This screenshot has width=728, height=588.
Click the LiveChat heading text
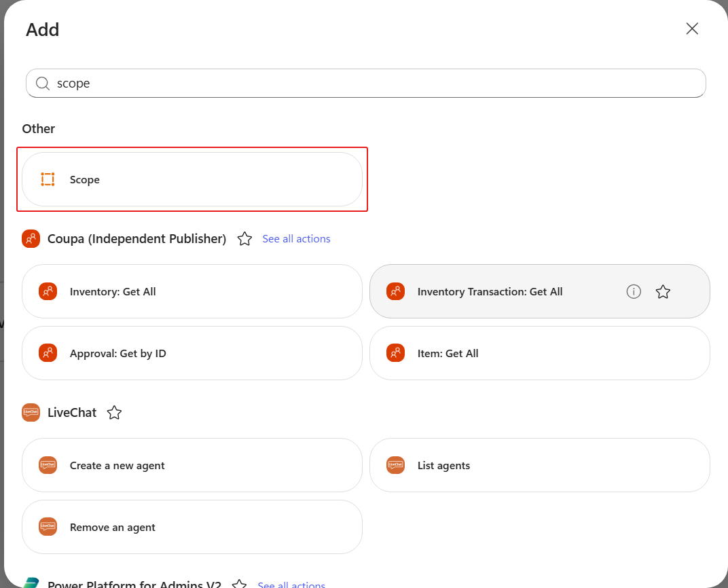click(x=72, y=413)
